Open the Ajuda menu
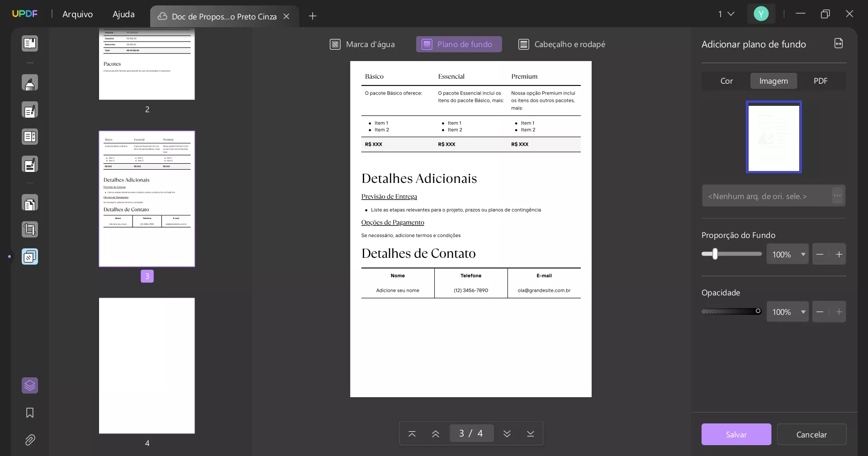The image size is (868, 456). (x=123, y=14)
